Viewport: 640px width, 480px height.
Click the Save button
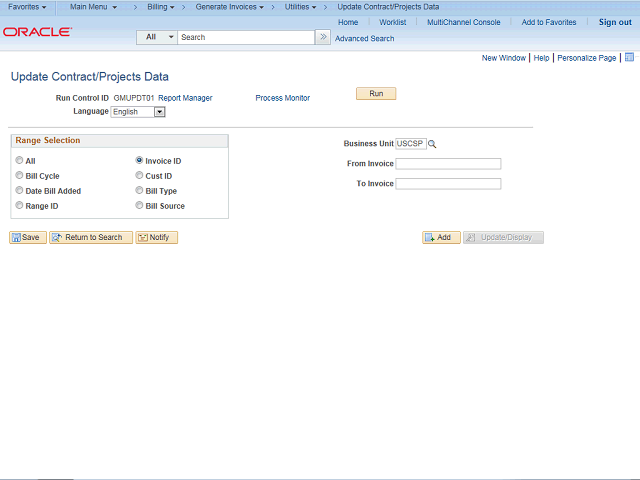28,238
